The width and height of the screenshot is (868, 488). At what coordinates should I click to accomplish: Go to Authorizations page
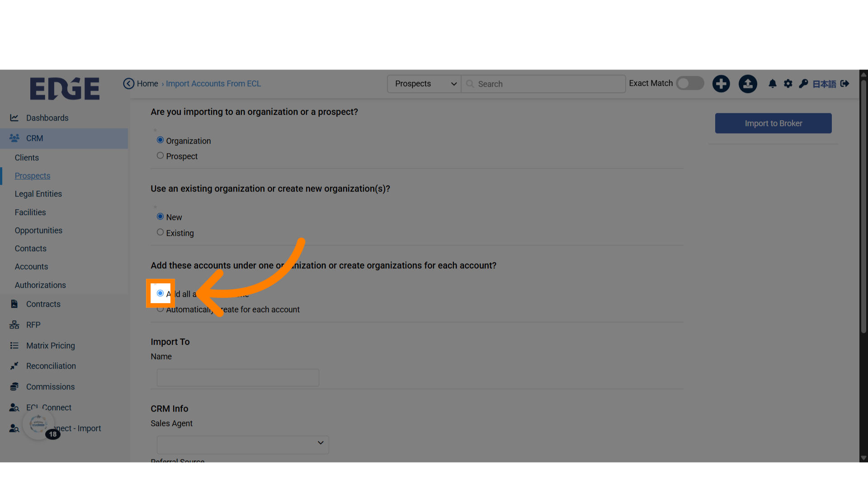coord(40,285)
